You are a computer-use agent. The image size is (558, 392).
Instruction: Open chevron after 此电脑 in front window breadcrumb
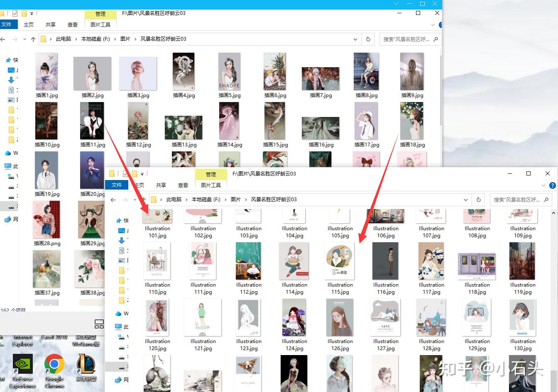(187, 200)
